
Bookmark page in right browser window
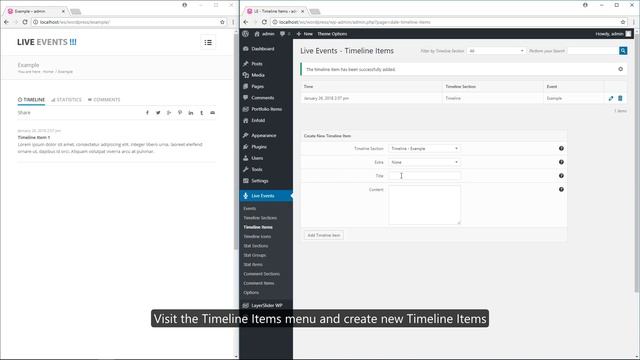click(x=623, y=22)
